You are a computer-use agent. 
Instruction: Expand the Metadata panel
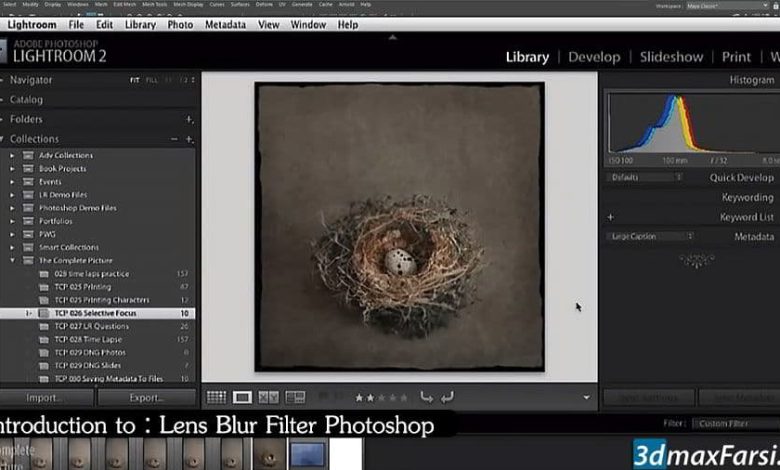coord(754,237)
